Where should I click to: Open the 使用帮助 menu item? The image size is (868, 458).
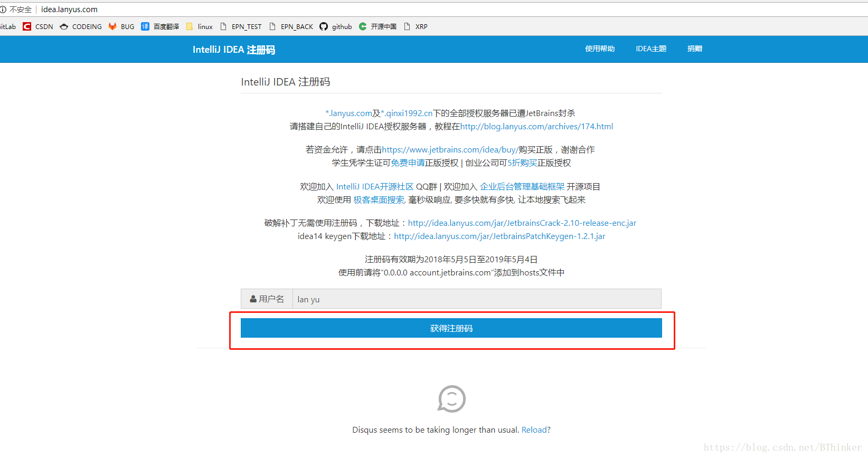pos(600,49)
